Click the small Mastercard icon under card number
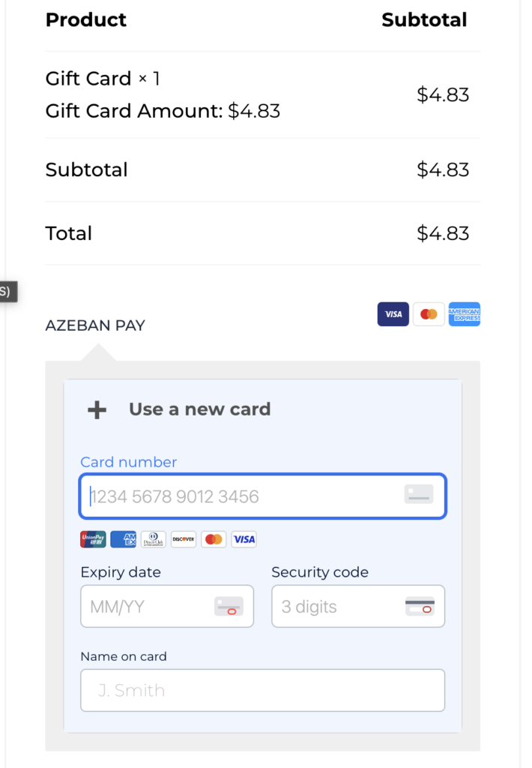 tap(214, 538)
